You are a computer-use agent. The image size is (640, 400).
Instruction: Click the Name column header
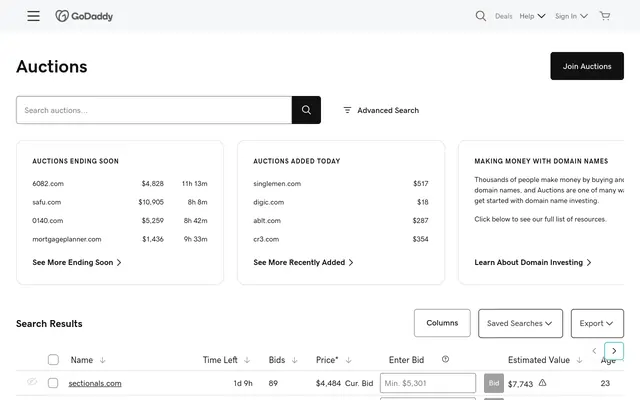tap(82, 360)
